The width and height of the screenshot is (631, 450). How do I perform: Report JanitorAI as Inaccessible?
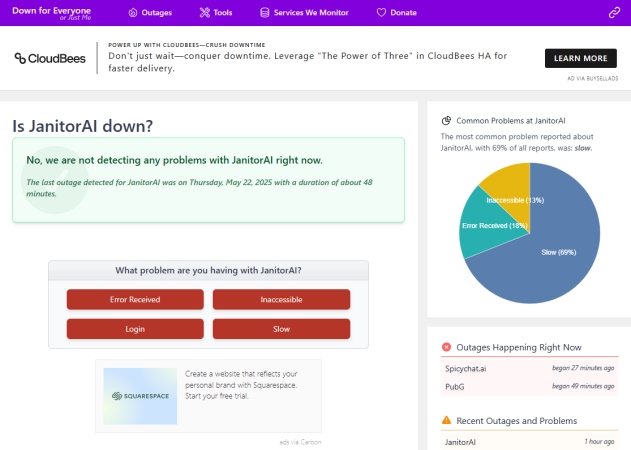281,299
